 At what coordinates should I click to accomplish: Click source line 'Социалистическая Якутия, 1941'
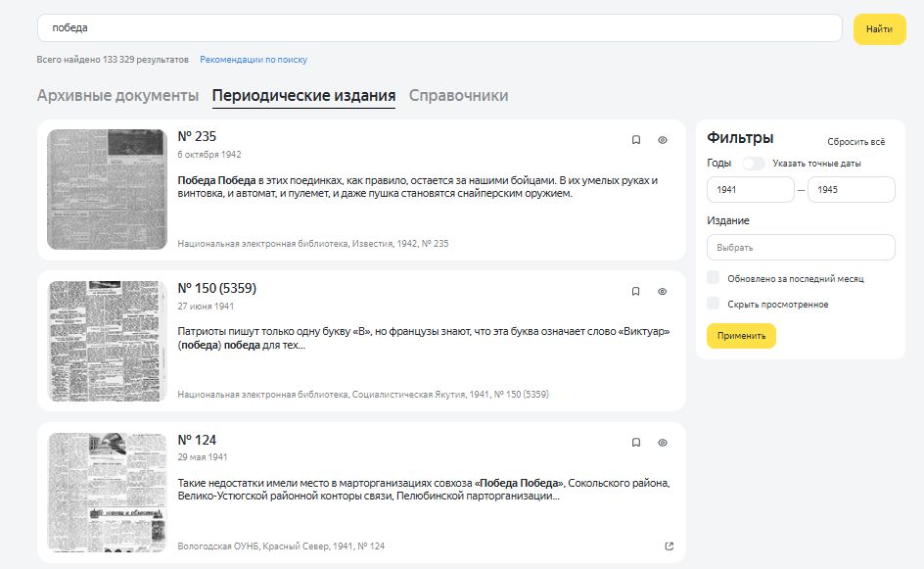coord(421,394)
